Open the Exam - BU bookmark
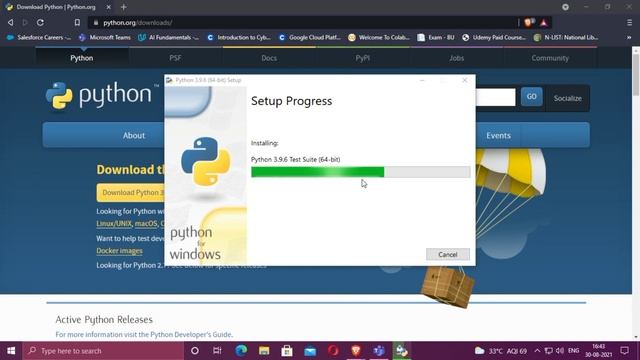This screenshot has height=360, width=640. pyautogui.click(x=436, y=37)
